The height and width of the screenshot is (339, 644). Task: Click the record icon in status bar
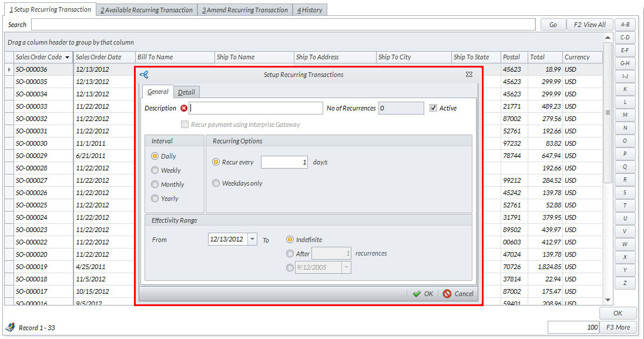pos(10,327)
